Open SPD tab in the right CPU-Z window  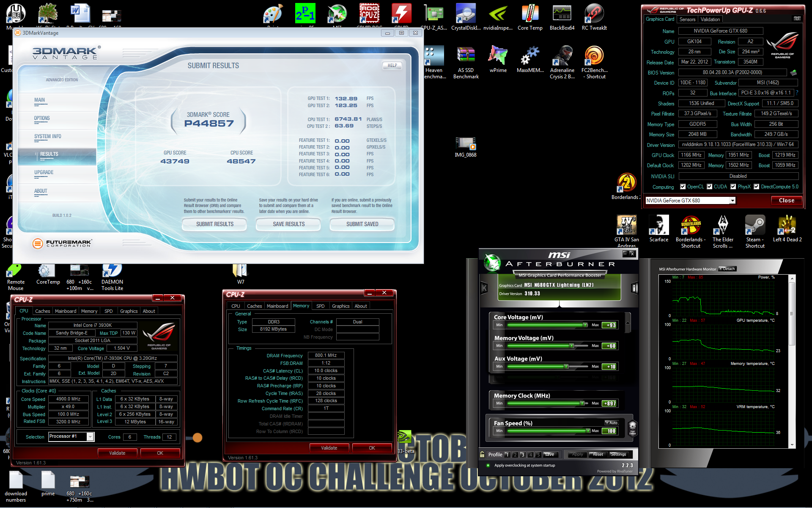tap(321, 306)
